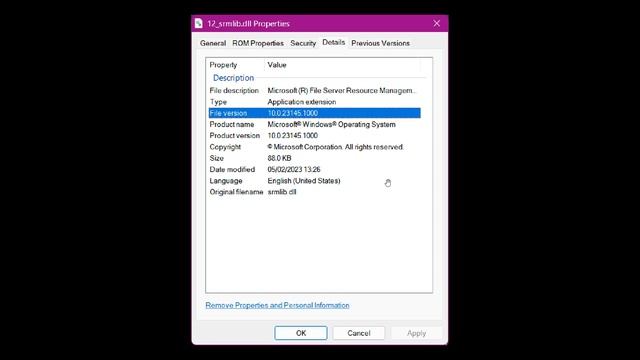Image resolution: width=640 pixels, height=360 pixels.
Task: Click the English (United States) value
Action: point(304,181)
